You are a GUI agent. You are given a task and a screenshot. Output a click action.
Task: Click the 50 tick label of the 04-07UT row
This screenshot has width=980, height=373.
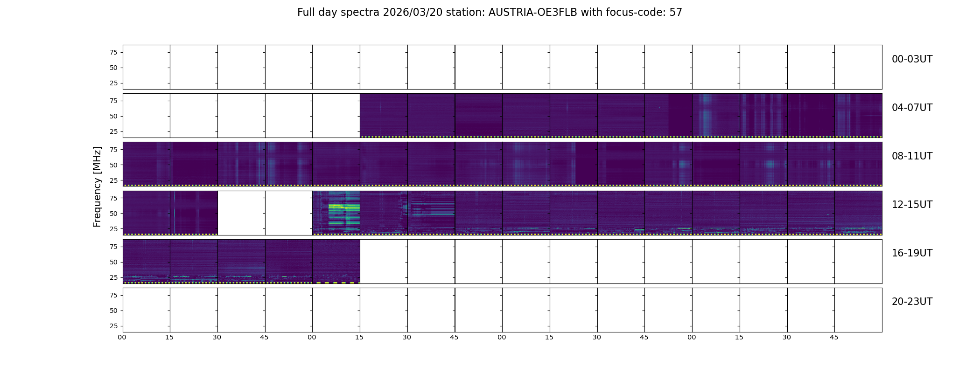pos(113,116)
